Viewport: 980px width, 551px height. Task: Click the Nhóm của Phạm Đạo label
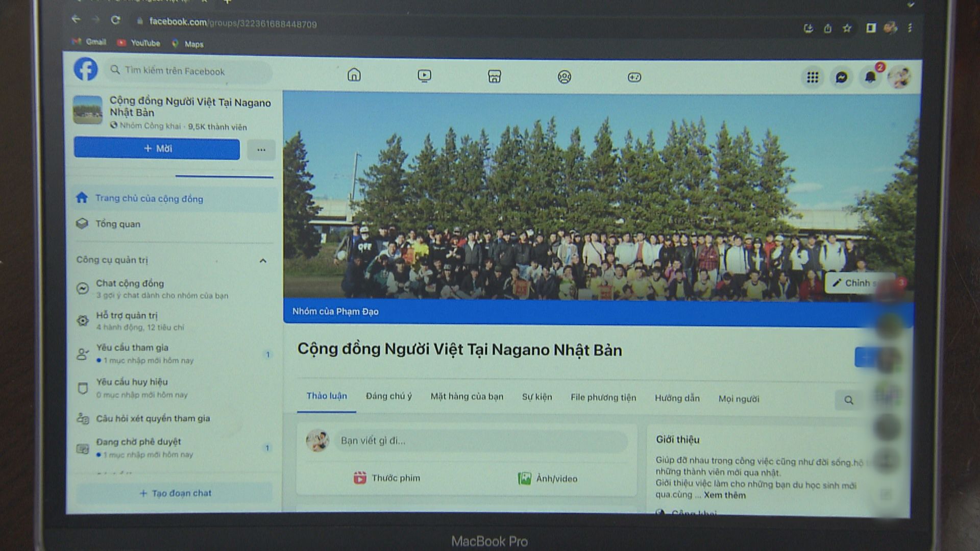(x=335, y=311)
